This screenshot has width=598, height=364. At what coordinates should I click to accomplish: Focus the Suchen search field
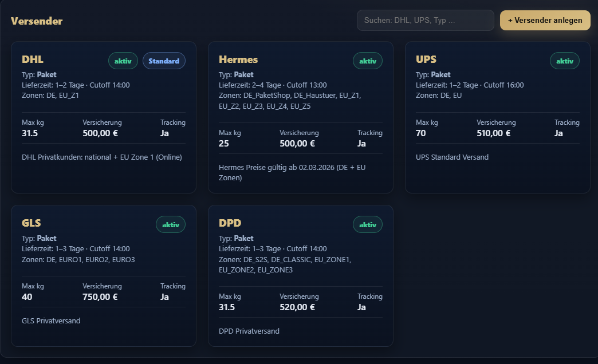point(425,20)
